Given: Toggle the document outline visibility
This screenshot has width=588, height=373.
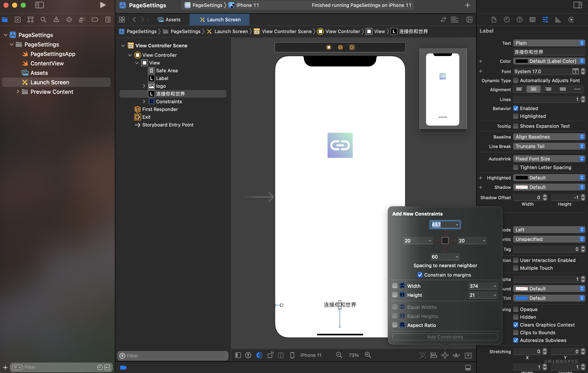Looking at the screenshot, I should coord(238,355).
